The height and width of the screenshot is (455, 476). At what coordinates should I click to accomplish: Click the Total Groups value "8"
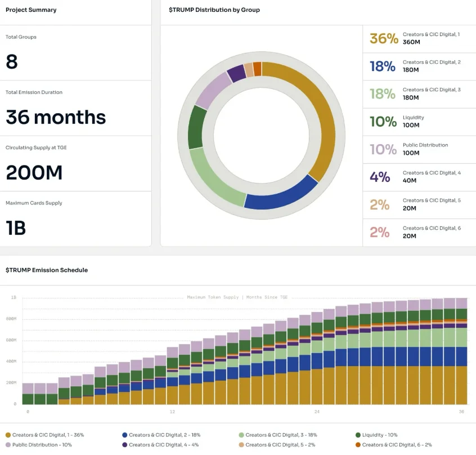[x=12, y=61]
